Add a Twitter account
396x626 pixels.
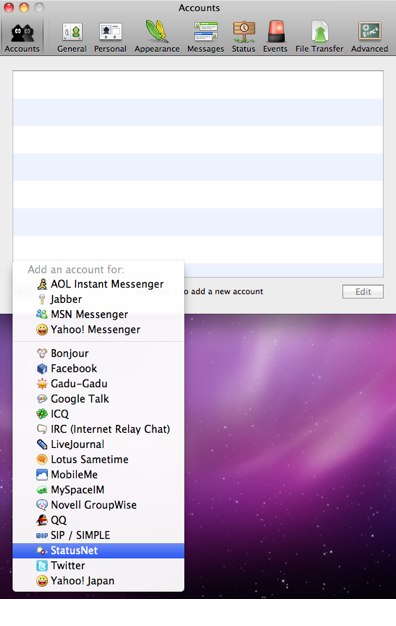point(98,566)
